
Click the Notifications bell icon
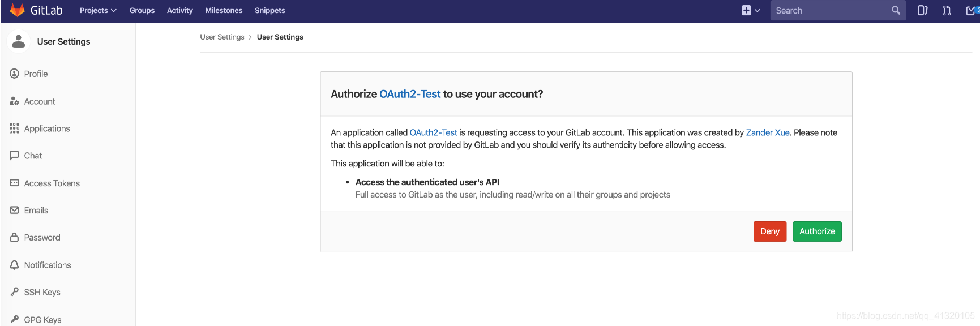click(x=15, y=265)
